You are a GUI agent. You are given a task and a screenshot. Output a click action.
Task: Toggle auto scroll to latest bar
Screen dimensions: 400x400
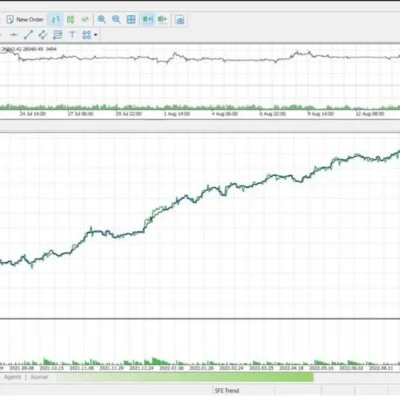pos(147,20)
